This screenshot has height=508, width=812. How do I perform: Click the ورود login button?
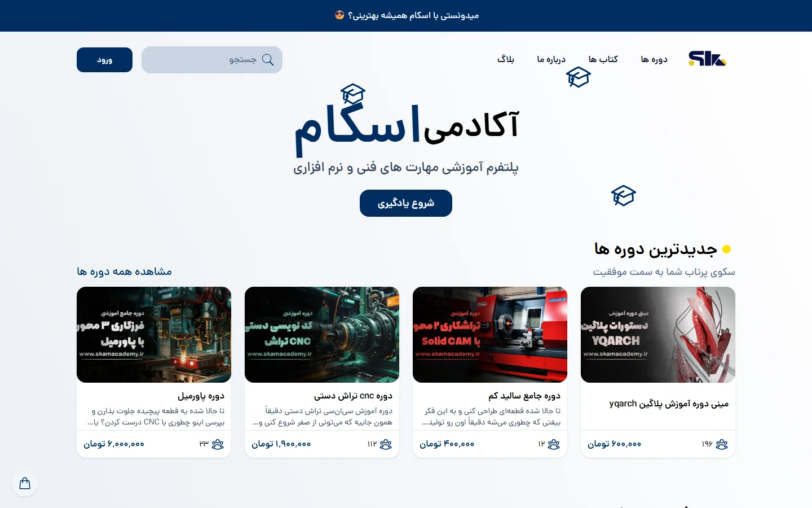click(104, 60)
